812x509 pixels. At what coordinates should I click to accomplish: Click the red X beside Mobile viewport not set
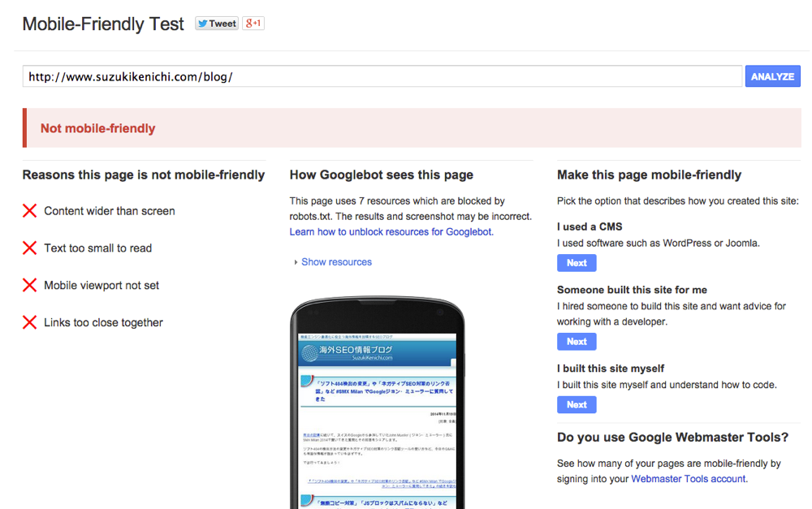coord(29,285)
